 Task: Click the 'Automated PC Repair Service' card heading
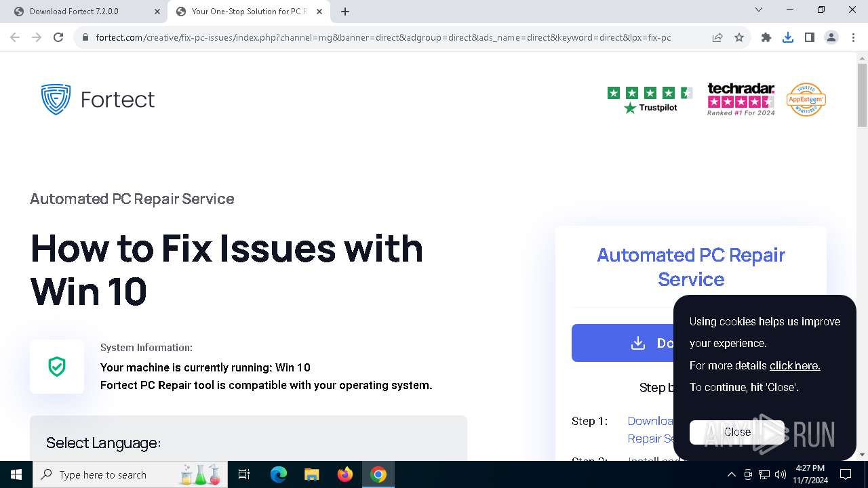pyautogui.click(x=691, y=267)
